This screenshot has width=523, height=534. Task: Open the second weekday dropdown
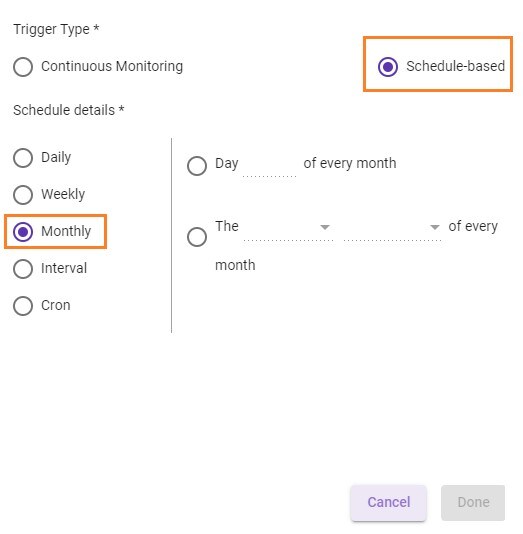(x=392, y=229)
